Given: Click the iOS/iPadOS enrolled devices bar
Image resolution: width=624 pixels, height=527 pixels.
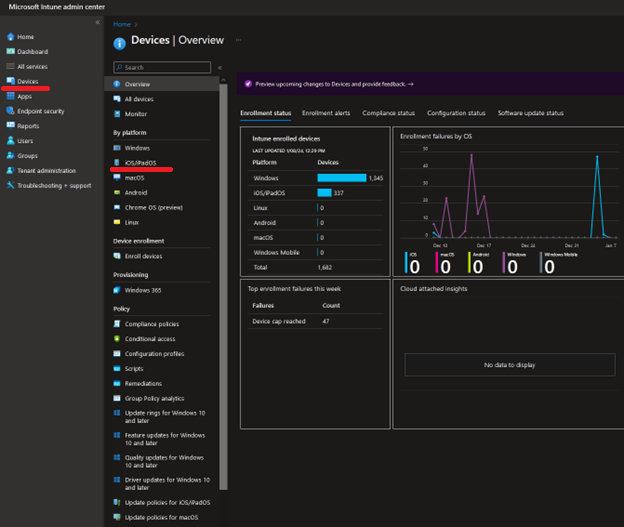Looking at the screenshot, I should 324,193.
